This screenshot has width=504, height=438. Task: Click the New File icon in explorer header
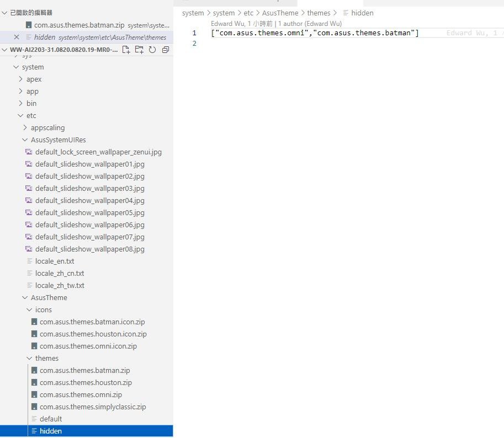(126, 50)
